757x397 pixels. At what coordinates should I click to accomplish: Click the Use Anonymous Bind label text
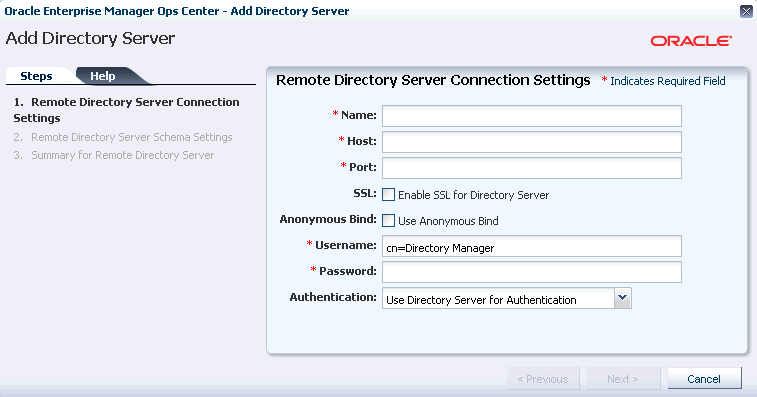pos(448,221)
